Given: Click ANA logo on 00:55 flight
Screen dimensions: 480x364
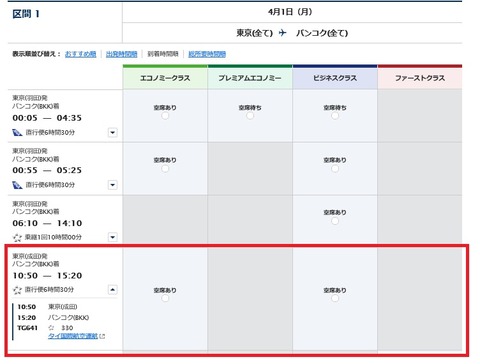Looking at the screenshot, I should coord(17,185).
